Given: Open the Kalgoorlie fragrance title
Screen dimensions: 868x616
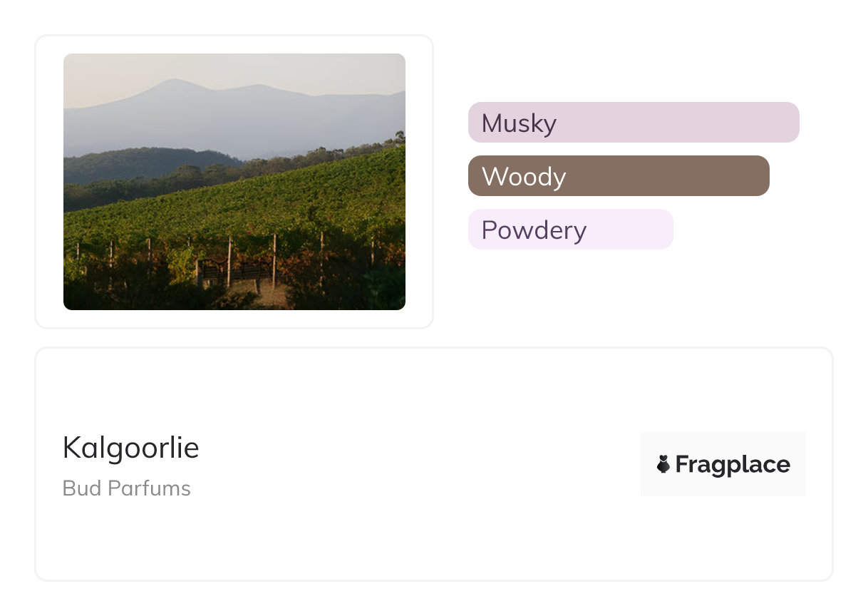Looking at the screenshot, I should coord(131,448).
